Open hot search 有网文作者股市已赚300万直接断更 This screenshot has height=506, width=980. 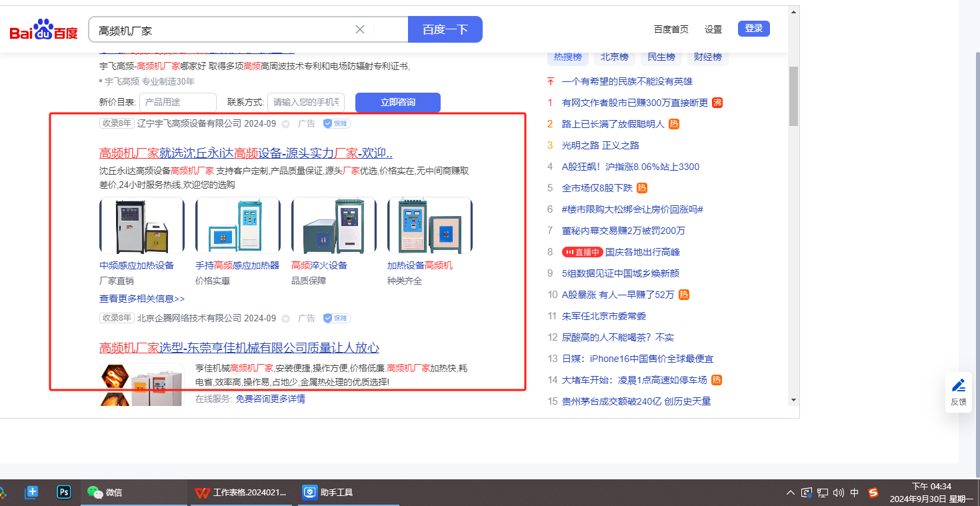point(635,103)
